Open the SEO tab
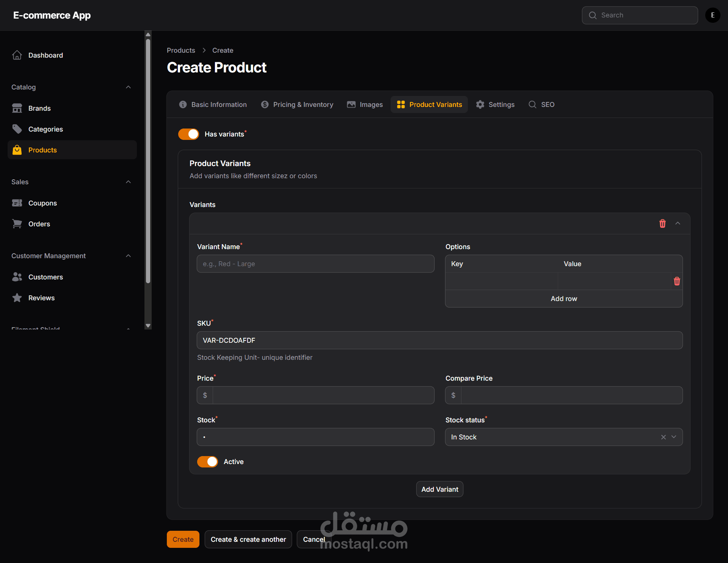The width and height of the screenshot is (728, 563). click(x=541, y=105)
